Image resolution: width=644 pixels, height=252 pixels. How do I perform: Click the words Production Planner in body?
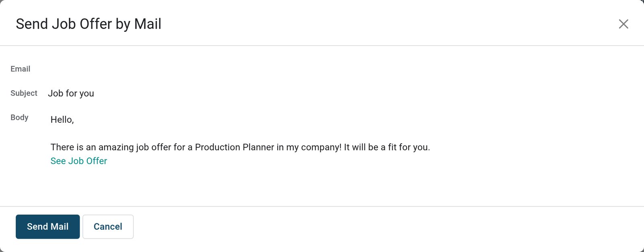coord(235,147)
